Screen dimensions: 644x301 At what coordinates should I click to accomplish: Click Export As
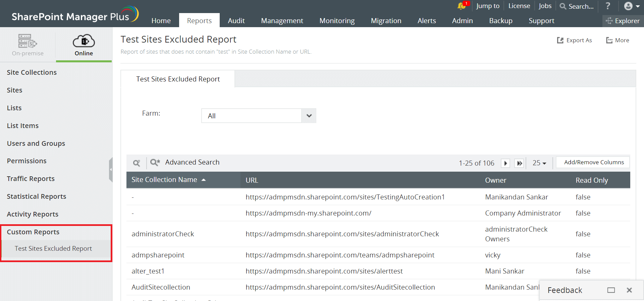click(575, 40)
